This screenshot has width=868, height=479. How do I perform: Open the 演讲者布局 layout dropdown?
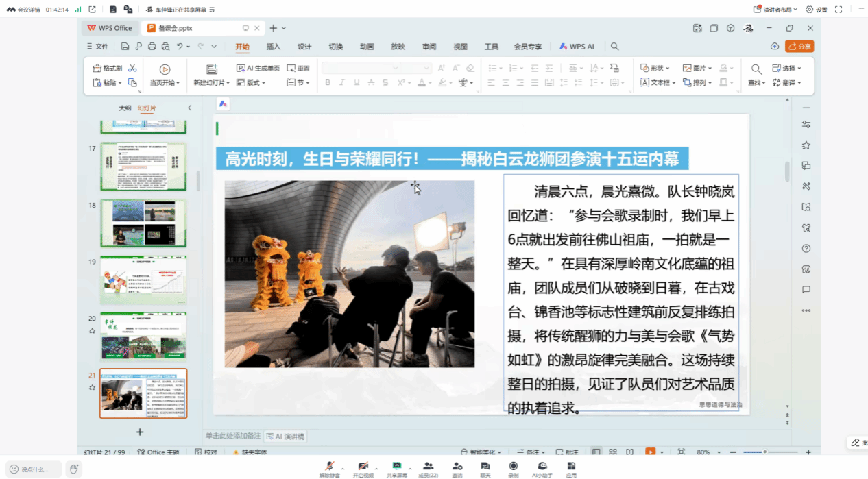point(776,10)
